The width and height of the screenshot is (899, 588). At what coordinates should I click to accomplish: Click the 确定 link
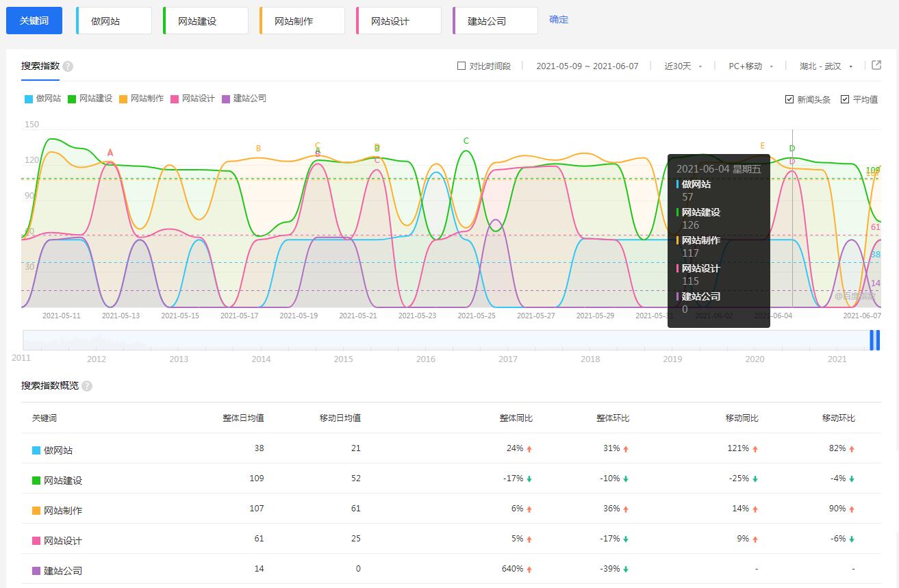(559, 19)
